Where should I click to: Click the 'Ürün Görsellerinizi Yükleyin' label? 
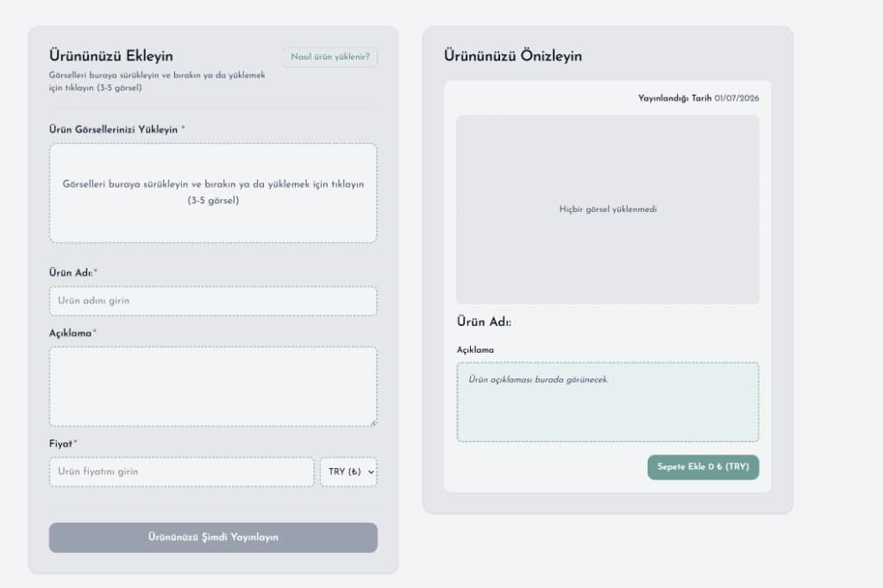(113, 129)
